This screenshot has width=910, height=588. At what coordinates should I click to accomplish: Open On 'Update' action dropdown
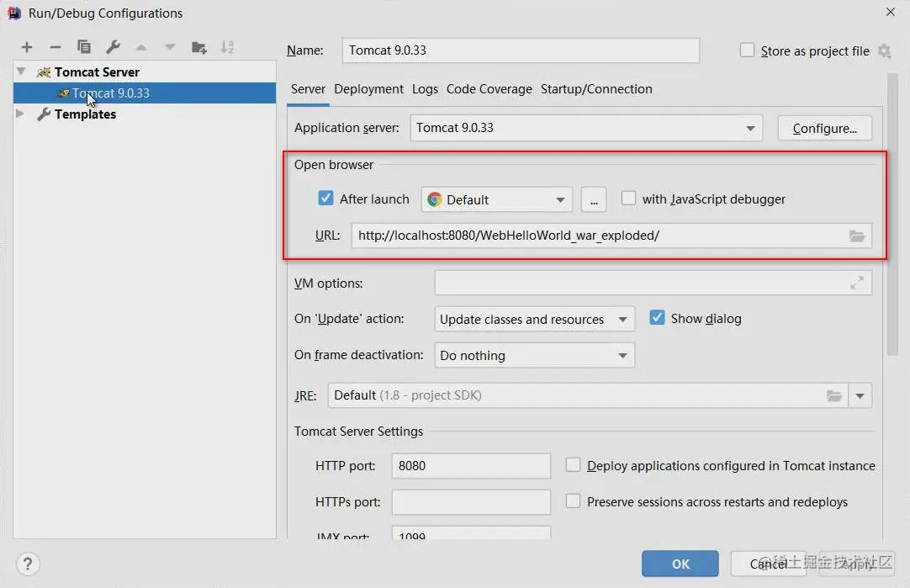pyautogui.click(x=534, y=320)
